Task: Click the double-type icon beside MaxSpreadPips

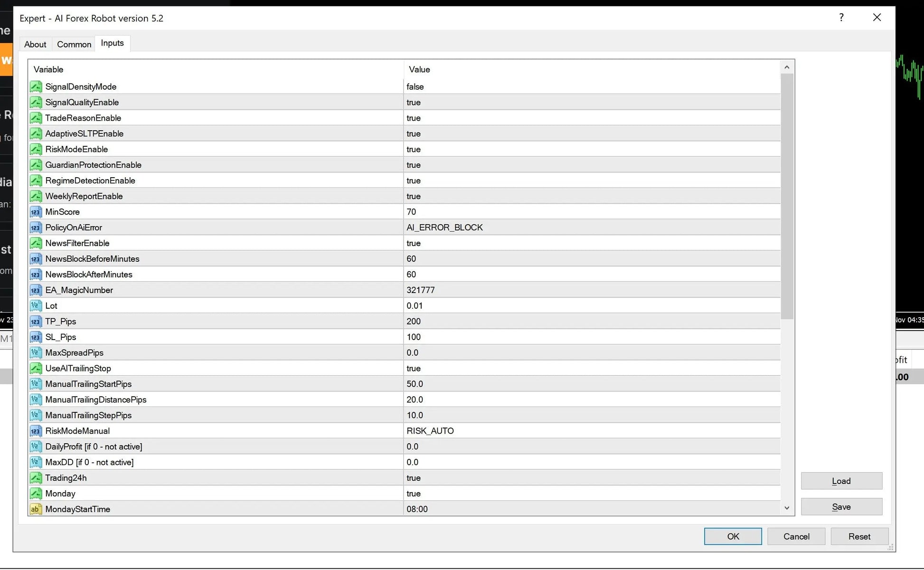Action: 36,352
